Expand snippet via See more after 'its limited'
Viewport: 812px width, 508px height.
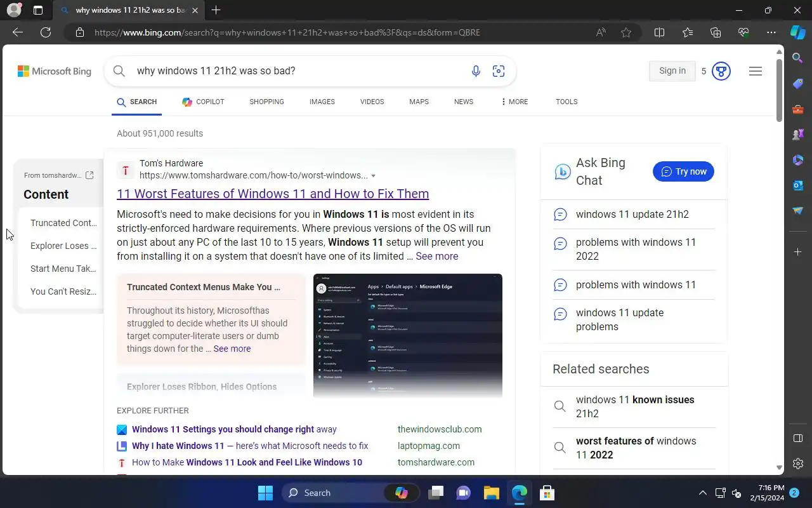[436, 256]
